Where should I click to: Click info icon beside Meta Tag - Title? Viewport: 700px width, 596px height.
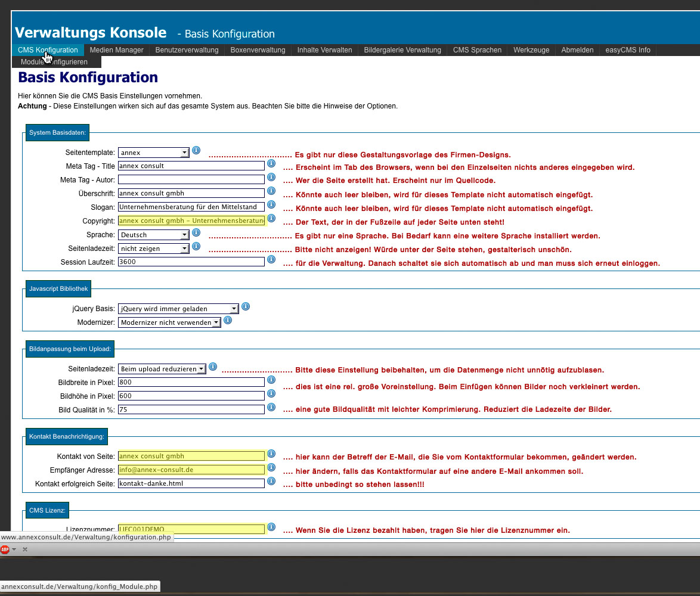[x=271, y=163]
